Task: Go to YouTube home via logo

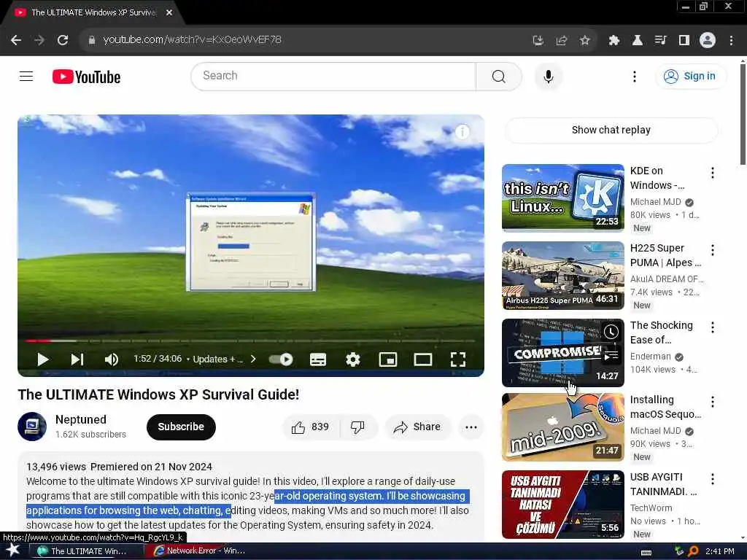Action: [x=86, y=77]
